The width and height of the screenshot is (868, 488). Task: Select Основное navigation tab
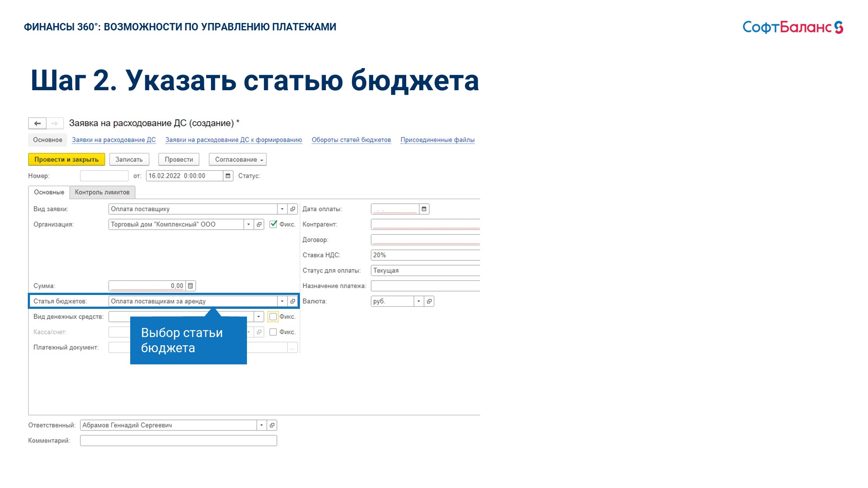pos(48,140)
